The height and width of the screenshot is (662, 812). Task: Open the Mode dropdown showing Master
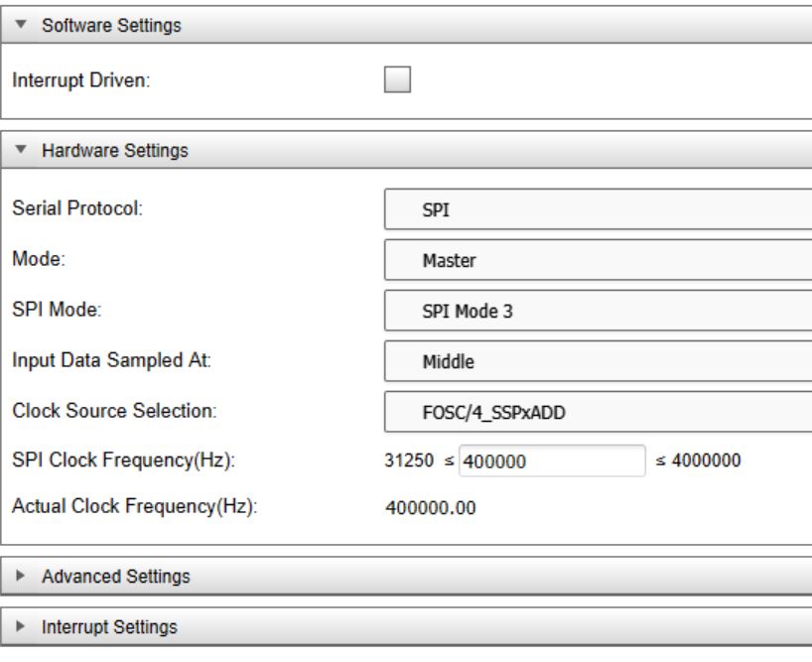click(x=599, y=260)
